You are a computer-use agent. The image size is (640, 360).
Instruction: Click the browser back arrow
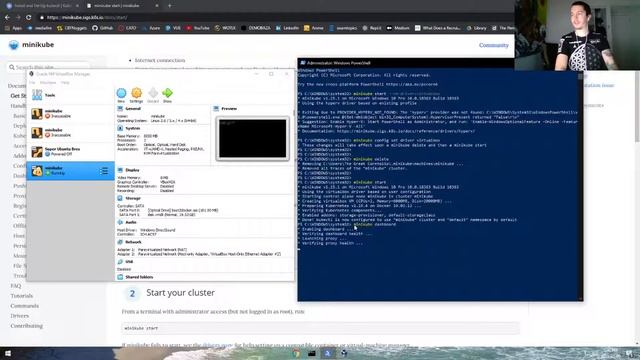(7, 18)
